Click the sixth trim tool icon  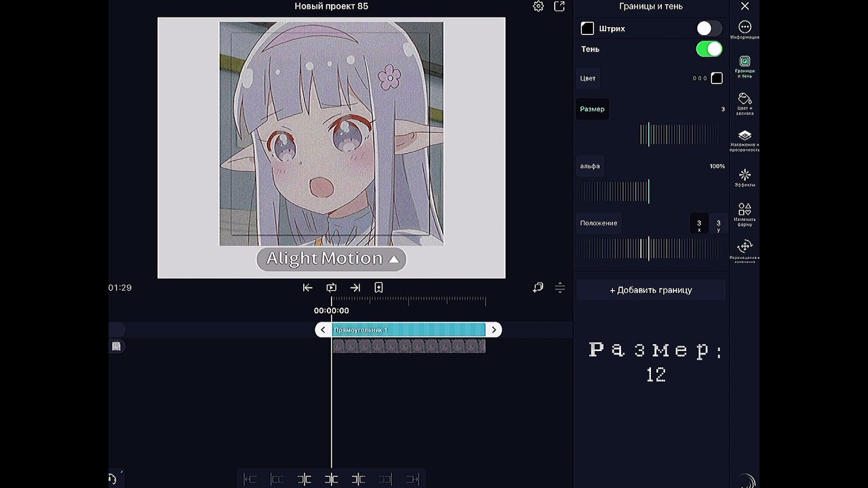pos(385,479)
